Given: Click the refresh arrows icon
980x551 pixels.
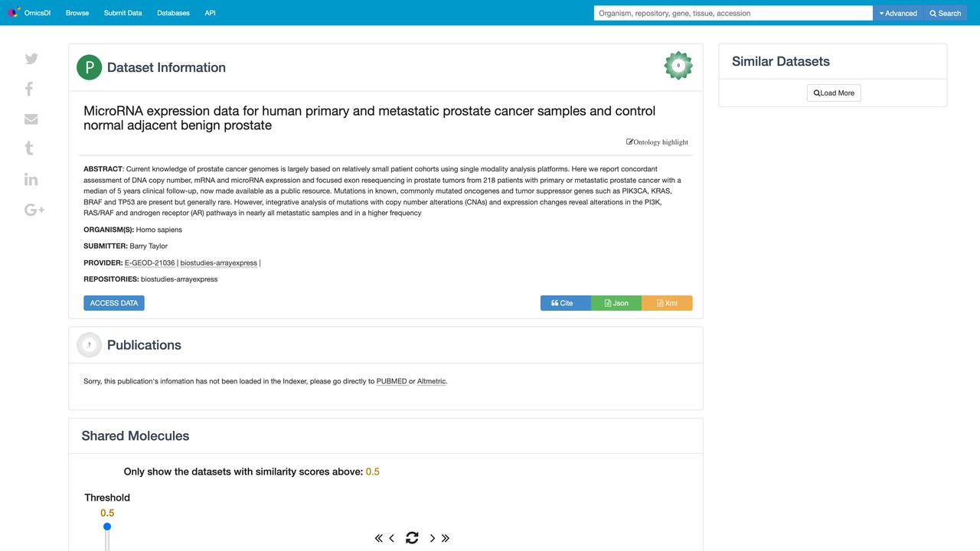Looking at the screenshot, I should point(412,538).
